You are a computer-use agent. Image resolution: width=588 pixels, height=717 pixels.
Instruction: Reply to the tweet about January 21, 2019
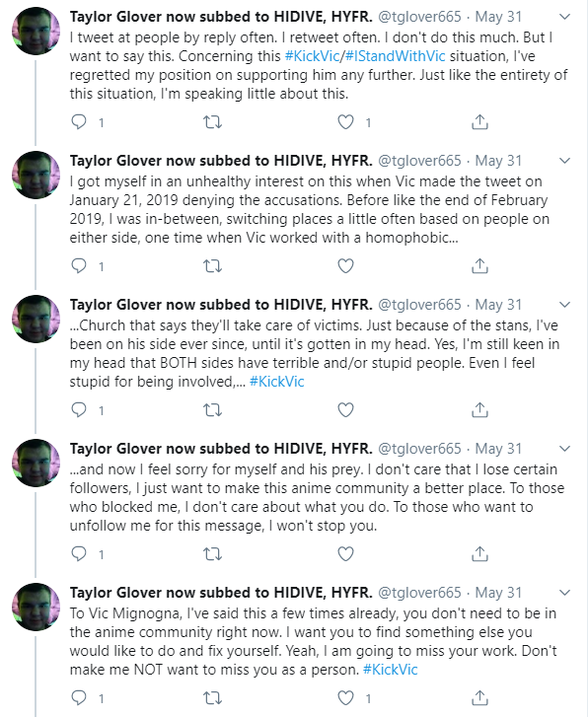click(79, 265)
